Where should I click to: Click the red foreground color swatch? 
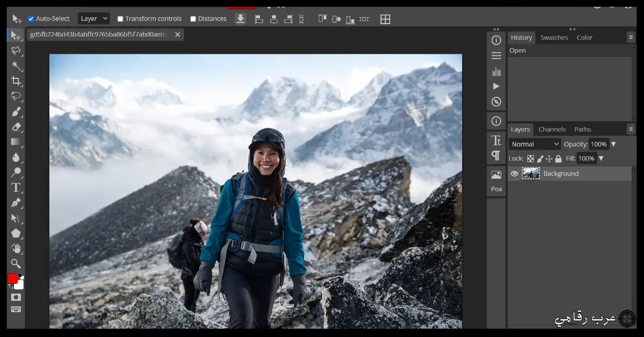[13, 279]
